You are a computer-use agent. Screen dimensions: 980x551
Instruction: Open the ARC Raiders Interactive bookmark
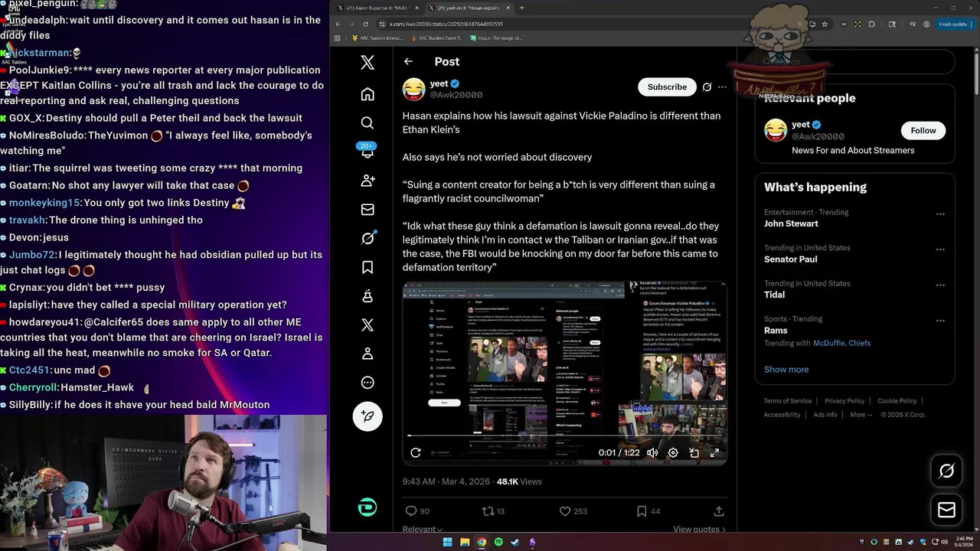378,37
